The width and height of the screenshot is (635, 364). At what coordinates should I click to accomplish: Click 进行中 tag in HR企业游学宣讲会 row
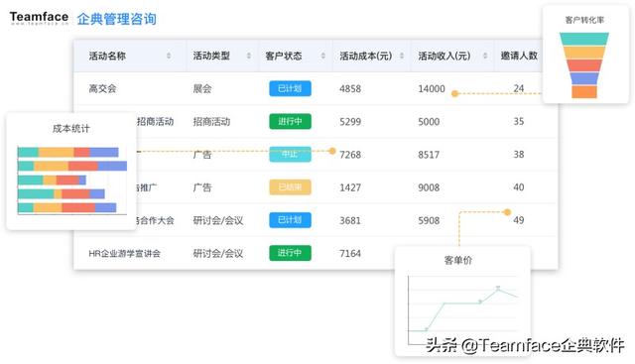pos(290,253)
